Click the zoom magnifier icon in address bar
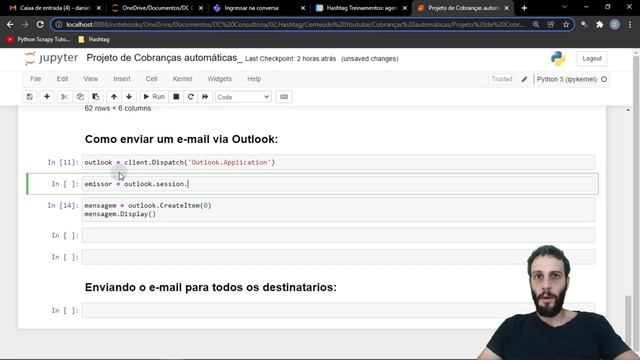 click(x=536, y=24)
